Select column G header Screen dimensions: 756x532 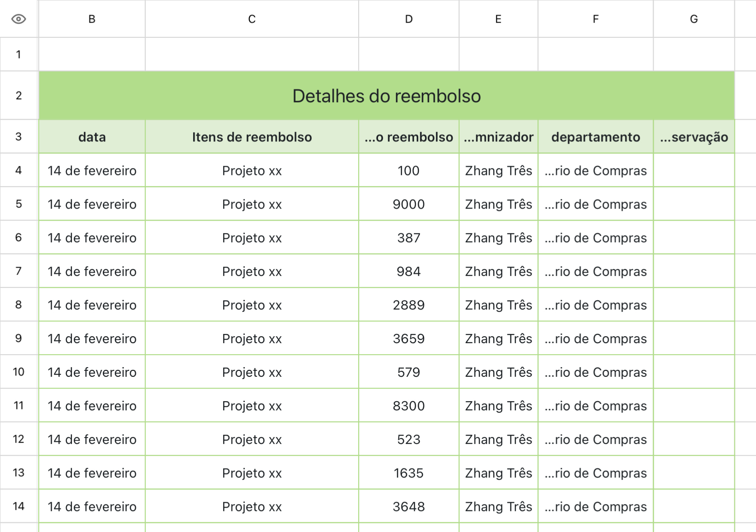pos(694,19)
